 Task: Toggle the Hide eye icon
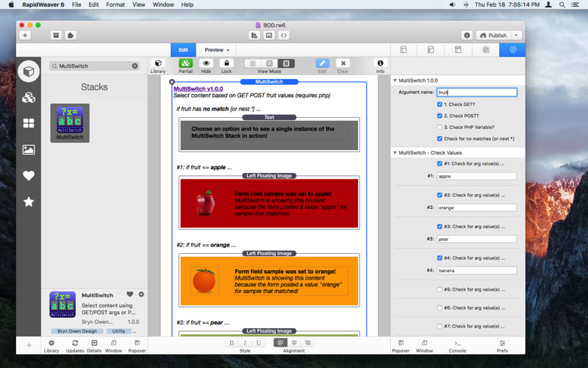206,63
